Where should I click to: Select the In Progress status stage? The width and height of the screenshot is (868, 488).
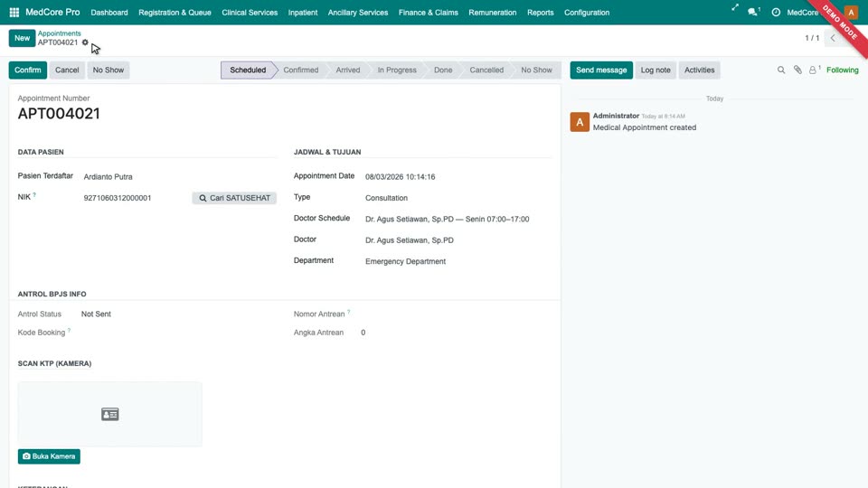[x=397, y=70]
